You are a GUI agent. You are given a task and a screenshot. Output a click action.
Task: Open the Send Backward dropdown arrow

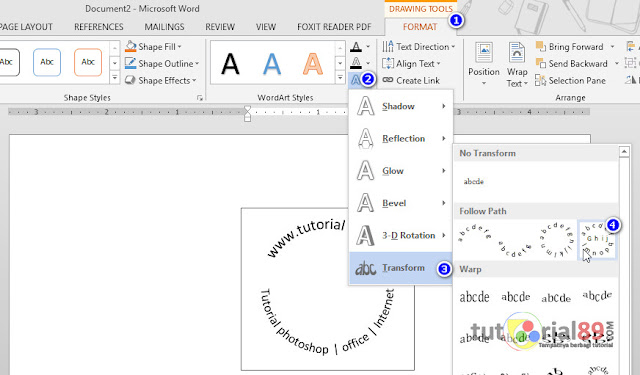(x=616, y=64)
